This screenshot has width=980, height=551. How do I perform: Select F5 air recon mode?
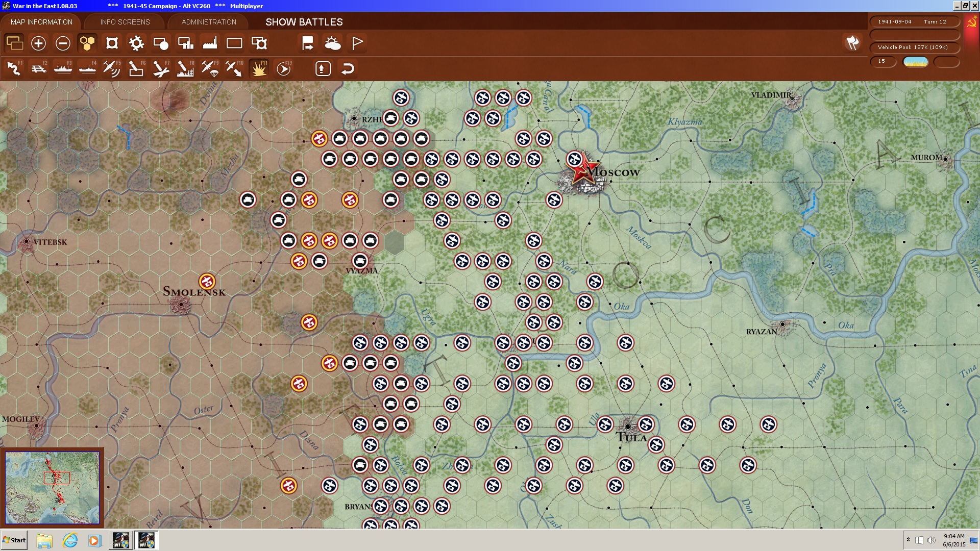click(112, 68)
